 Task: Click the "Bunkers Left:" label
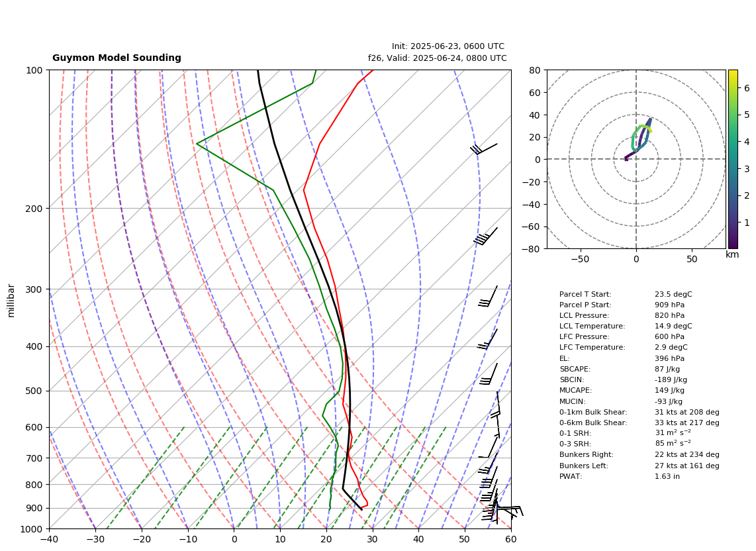pos(584,466)
